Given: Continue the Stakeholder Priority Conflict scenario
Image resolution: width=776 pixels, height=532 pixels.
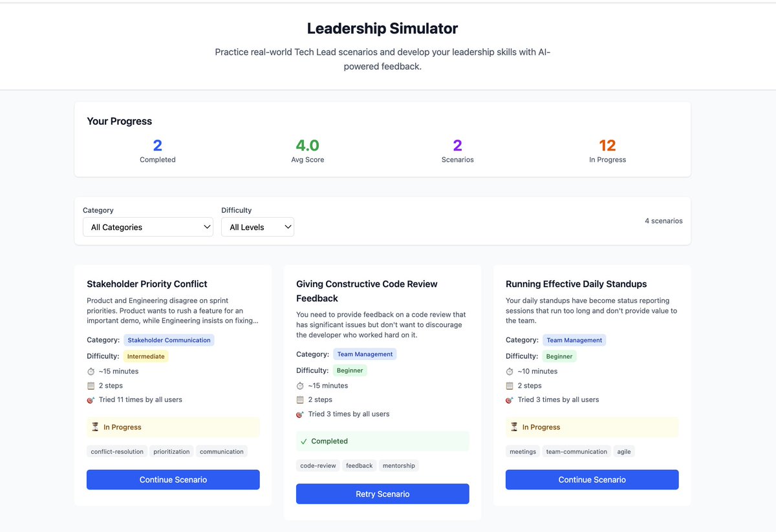Looking at the screenshot, I should tap(173, 480).
